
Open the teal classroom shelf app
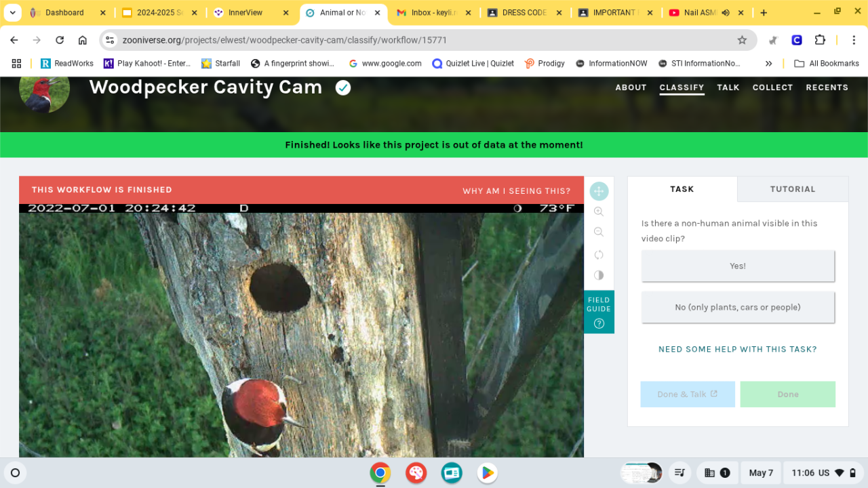[x=452, y=472]
